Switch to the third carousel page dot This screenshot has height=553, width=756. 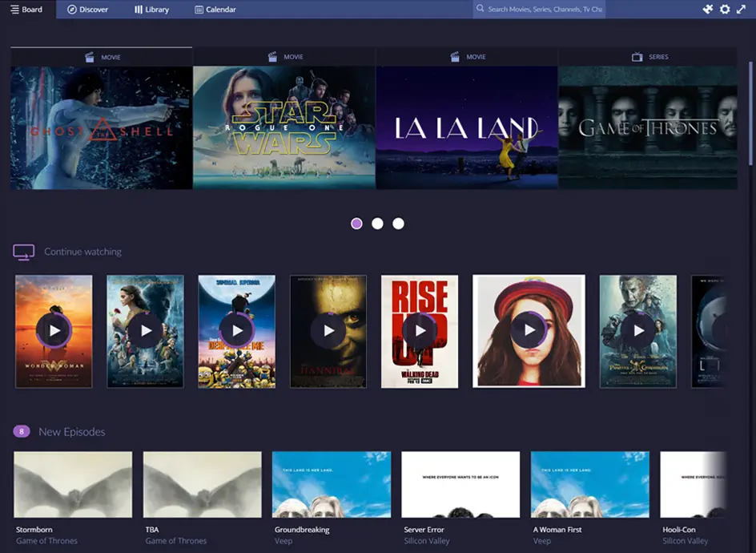pos(399,224)
